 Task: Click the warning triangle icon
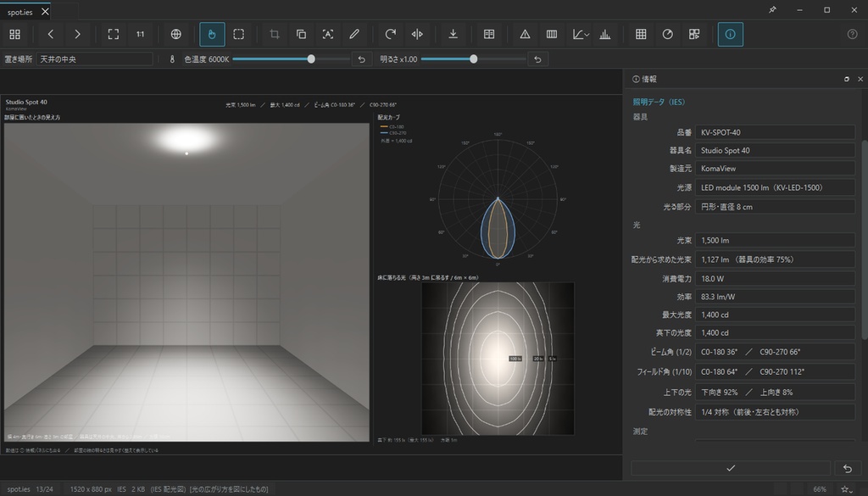click(x=525, y=34)
